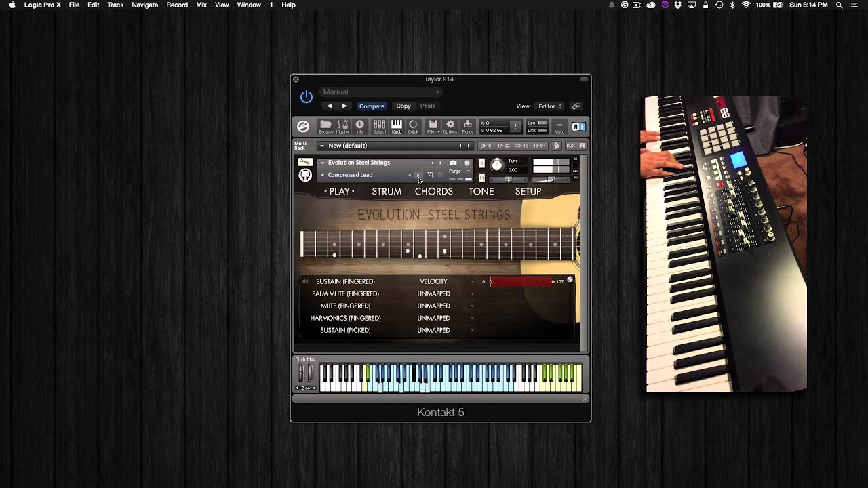Image resolution: width=868 pixels, height=488 pixels.
Task: Select multi rack page 33-48
Action: coord(521,146)
